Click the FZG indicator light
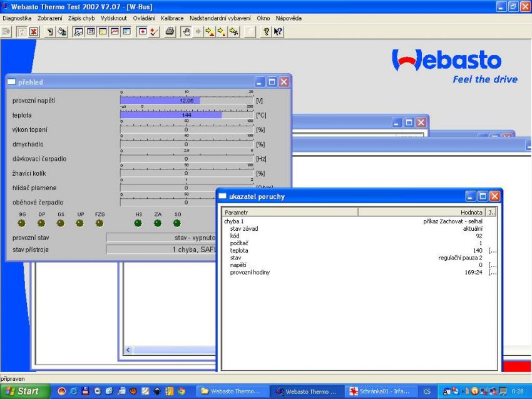The image size is (532, 399). tap(100, 223)
